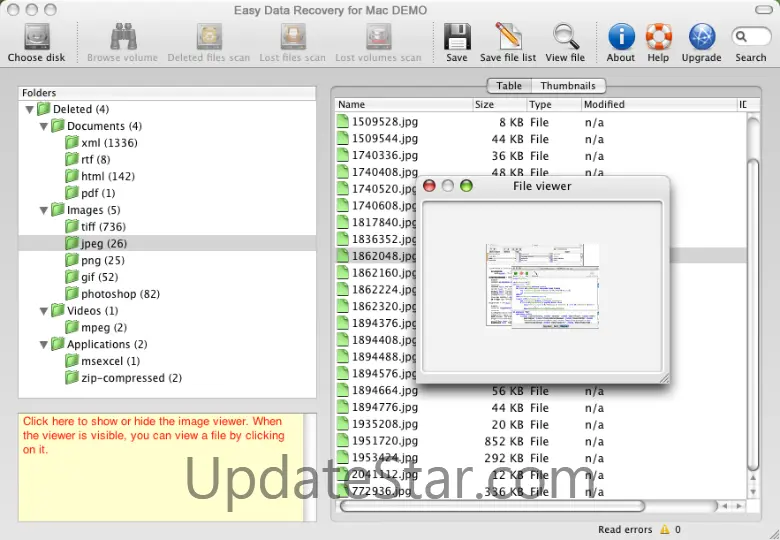
Task: Click the View file magnifier icon
Action: tap(565, 37)
